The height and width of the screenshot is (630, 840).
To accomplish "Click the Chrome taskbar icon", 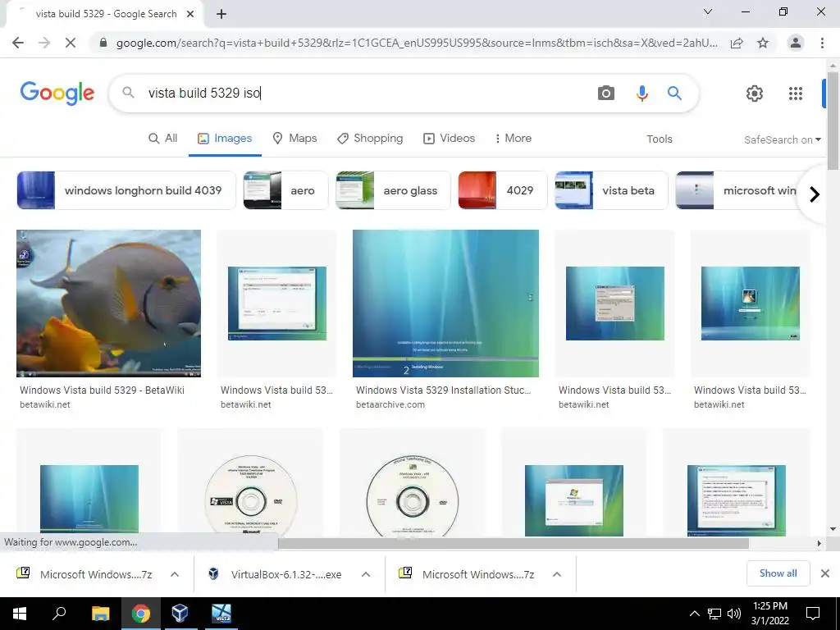I will tap(140, 614).
